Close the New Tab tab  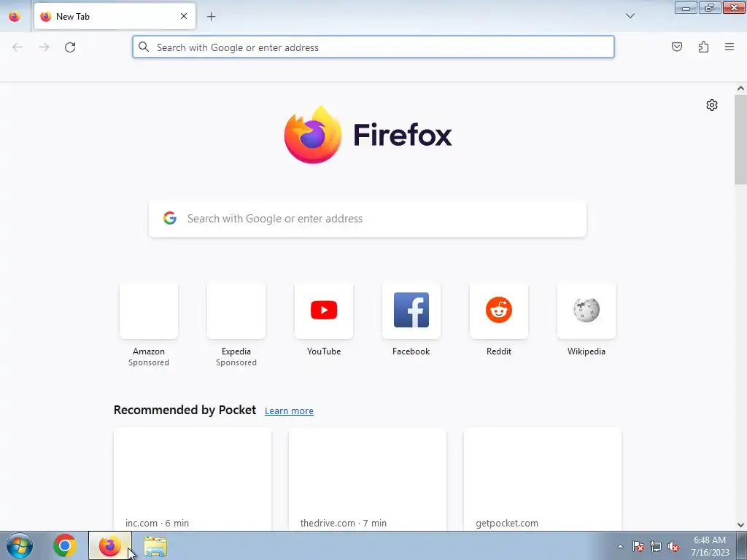point(183,16)
